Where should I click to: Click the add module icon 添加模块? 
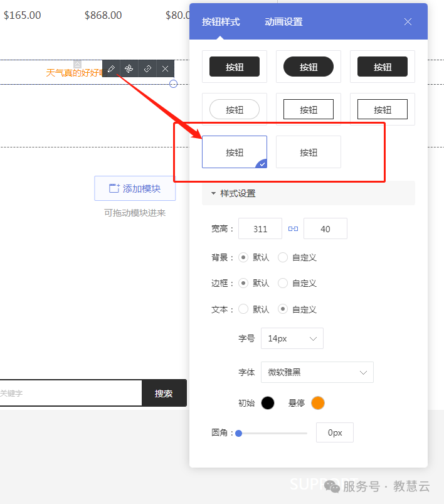[114, 188]
